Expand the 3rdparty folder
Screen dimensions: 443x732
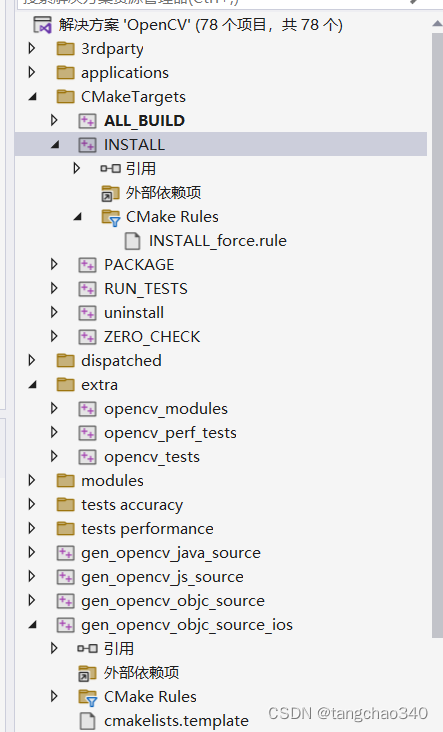tap(32, 48)
